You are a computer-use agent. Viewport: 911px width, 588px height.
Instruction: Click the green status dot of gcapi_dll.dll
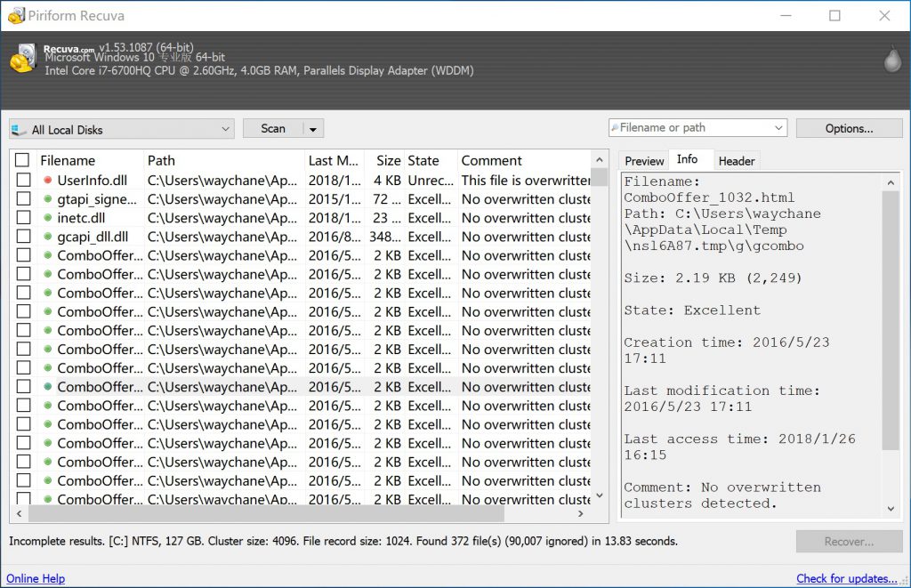pyautogui.click(x=48, y=237)
